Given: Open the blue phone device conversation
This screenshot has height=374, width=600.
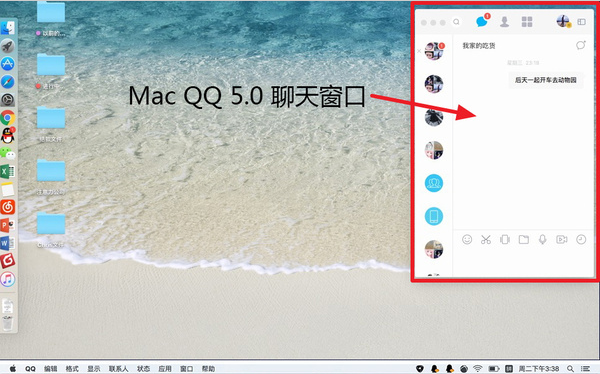Looking at the screenshot, I should click(x=434, y=216).
